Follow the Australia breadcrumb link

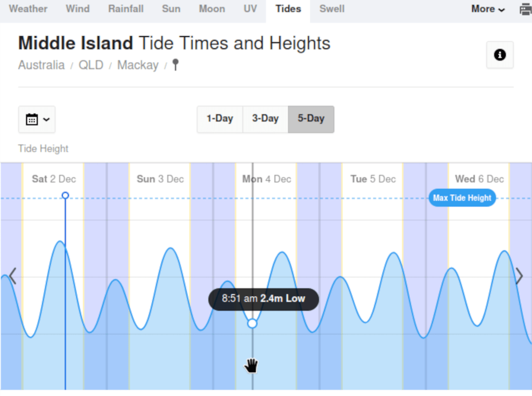42,65
